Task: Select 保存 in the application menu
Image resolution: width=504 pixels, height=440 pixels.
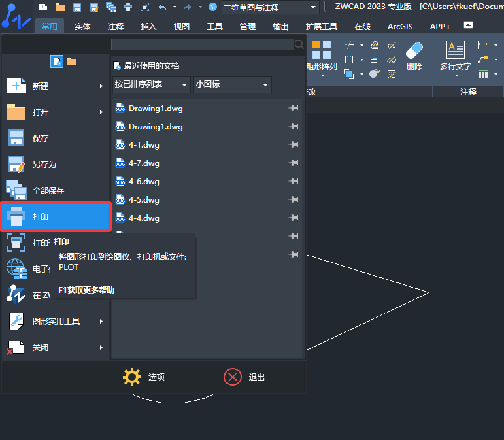Action: tap(56, 138)
